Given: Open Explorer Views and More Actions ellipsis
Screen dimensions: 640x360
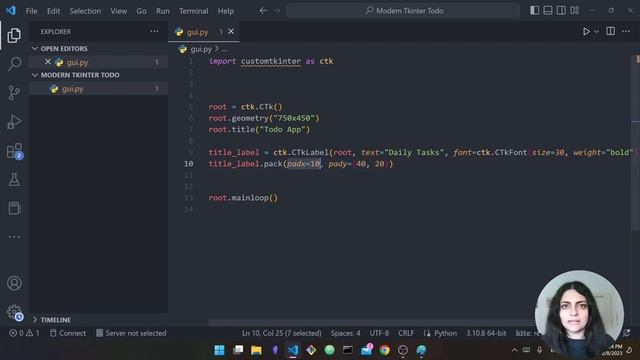Looking at the screenshot, I should coord(154,31).
